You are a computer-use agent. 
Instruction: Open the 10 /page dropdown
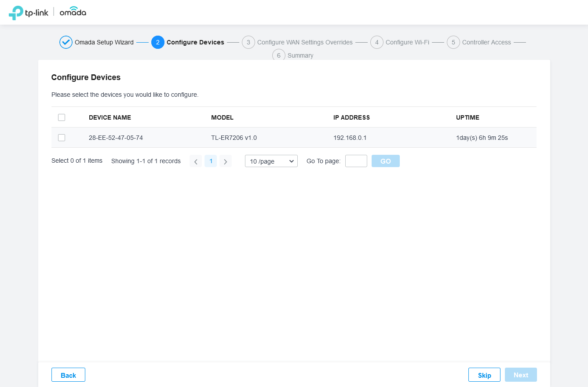[271, 161]
